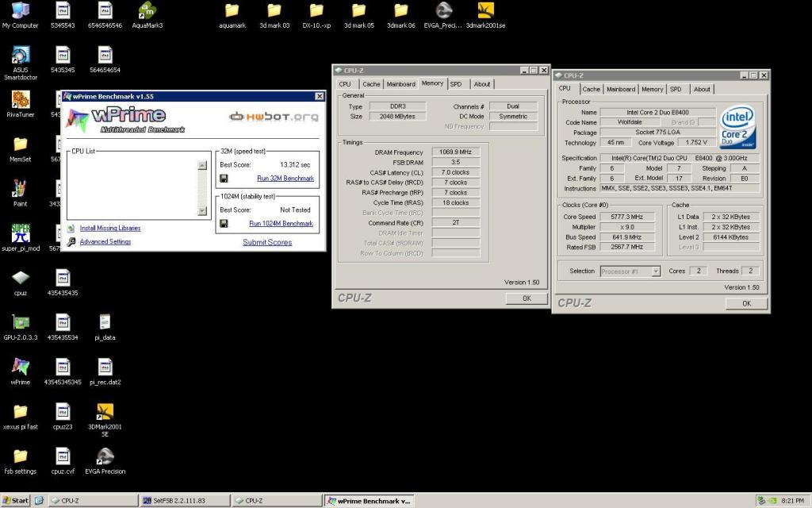Image resolution: width=812 pixels, height=508 pixels.
Task: Save 32M score with floppy icon
Action: (224, 179)
